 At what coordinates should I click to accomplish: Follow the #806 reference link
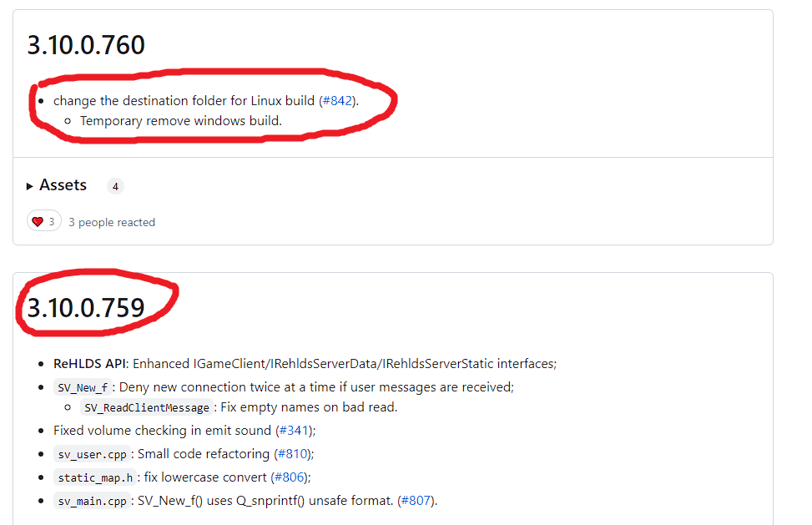pos(290,477)
